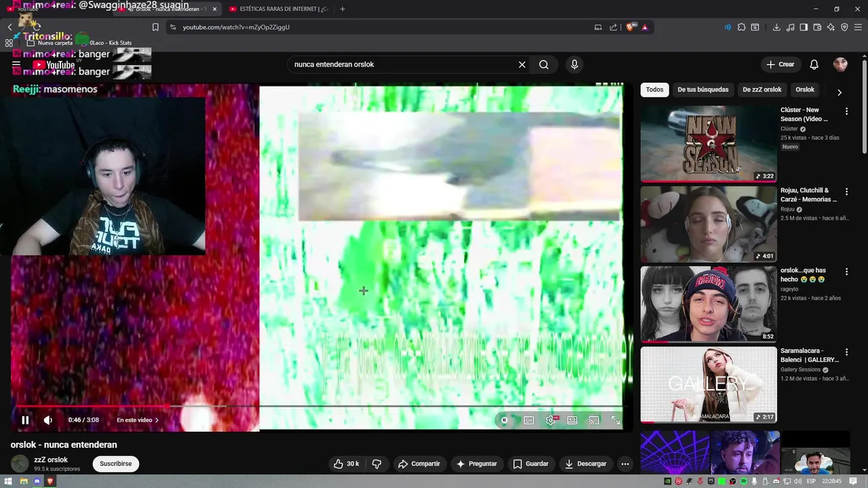Toggle the autoplay switch in the player
This screenshot has width=868, height=488.
505,420
